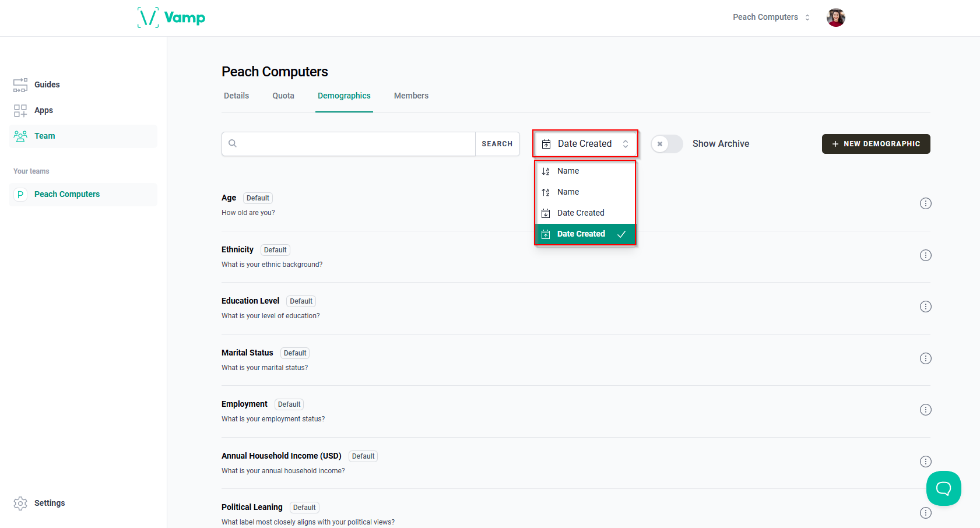This screenshot has height=528, width=980.
Task: Open the Date Created sort dropdown
Action: click(585, 143)
